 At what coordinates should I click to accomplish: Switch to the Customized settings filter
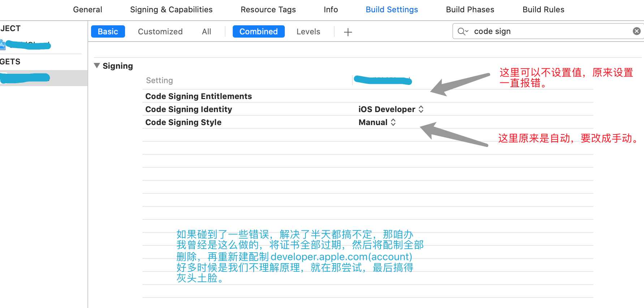pos(160,31)
